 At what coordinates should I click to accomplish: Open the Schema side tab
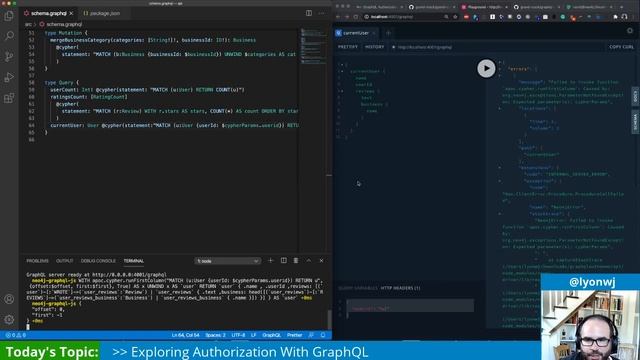(x=635, y=122)
